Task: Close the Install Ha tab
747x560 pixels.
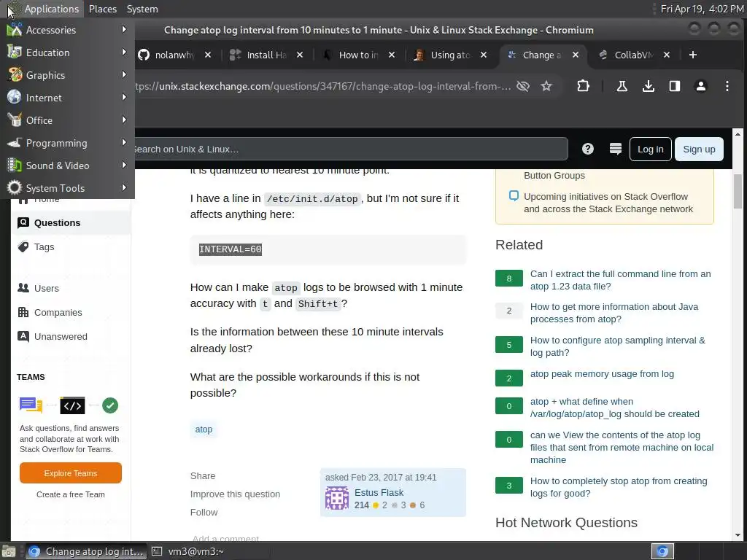Action: 300,55
